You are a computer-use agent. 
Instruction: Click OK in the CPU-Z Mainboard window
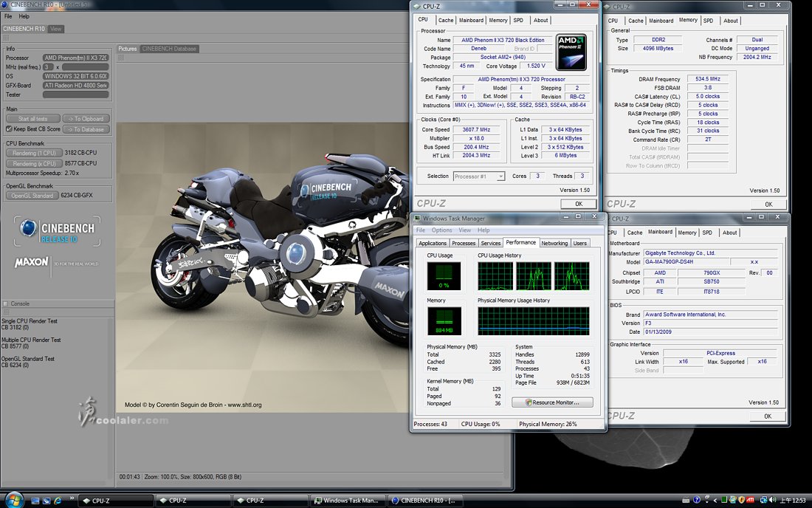point(768,416)
